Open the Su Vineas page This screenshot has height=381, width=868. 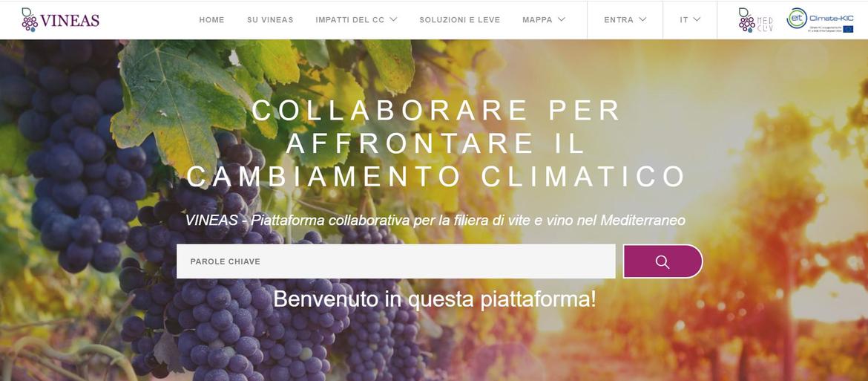click(270, 19)
